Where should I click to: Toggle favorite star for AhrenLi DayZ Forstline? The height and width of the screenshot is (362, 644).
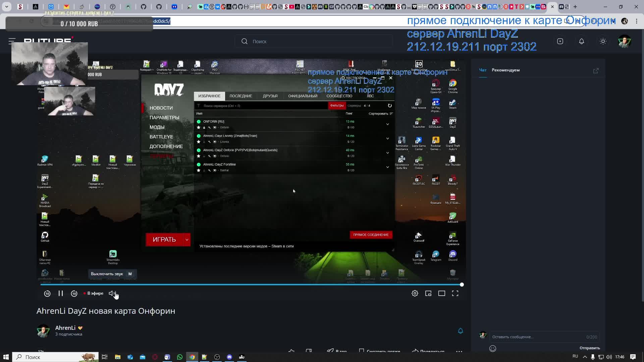pyautogui.click(x=199, y=170)
